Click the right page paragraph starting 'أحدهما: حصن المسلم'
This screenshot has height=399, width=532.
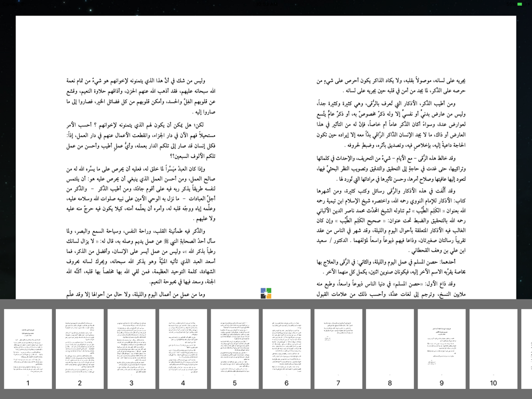[x=391, y=267]
